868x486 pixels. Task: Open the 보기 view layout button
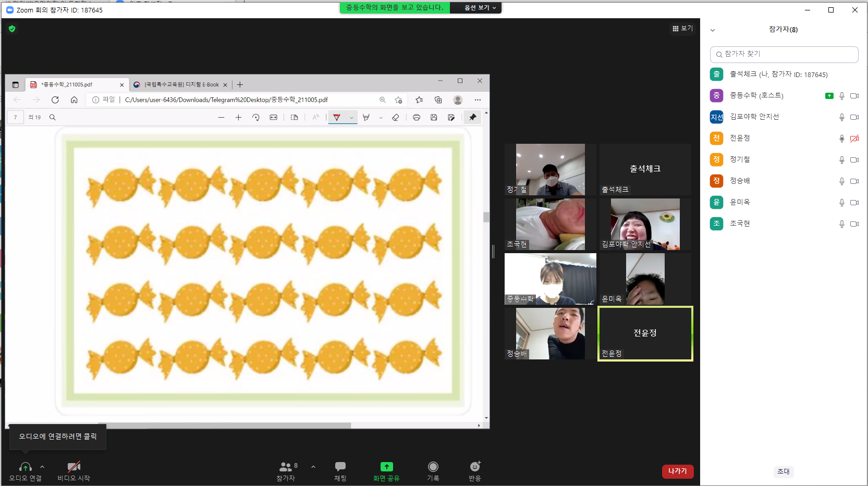tap(682, 29)
